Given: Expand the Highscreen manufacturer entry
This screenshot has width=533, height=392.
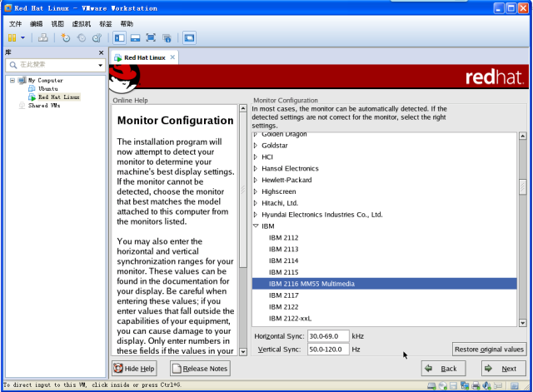Looking at the screenshot, I should click(256, 191).
